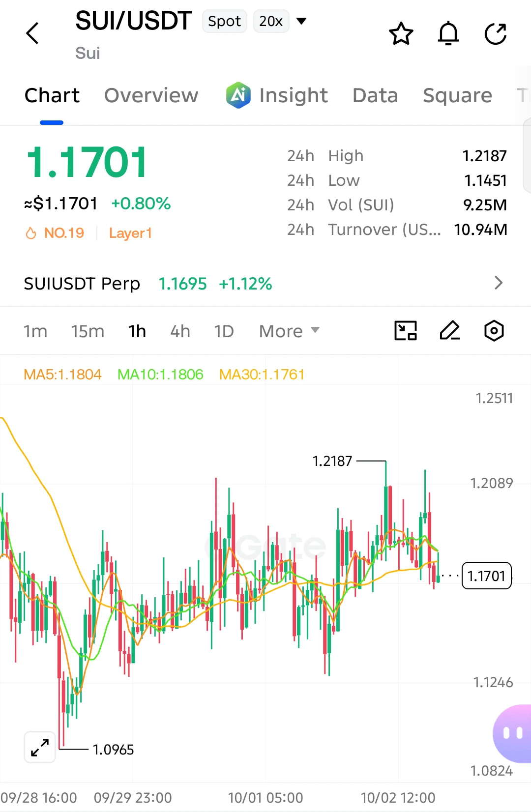Tap the MA10:1.1806 indicator label

160,375
